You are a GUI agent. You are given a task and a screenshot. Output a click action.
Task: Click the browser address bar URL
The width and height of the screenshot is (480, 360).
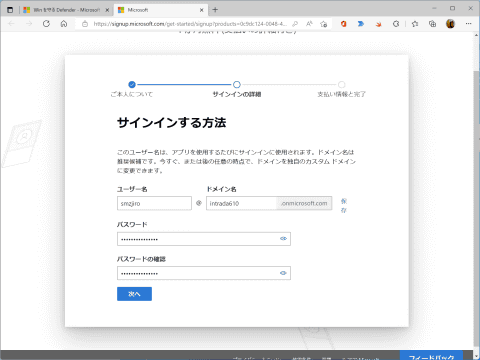point(190,24)
